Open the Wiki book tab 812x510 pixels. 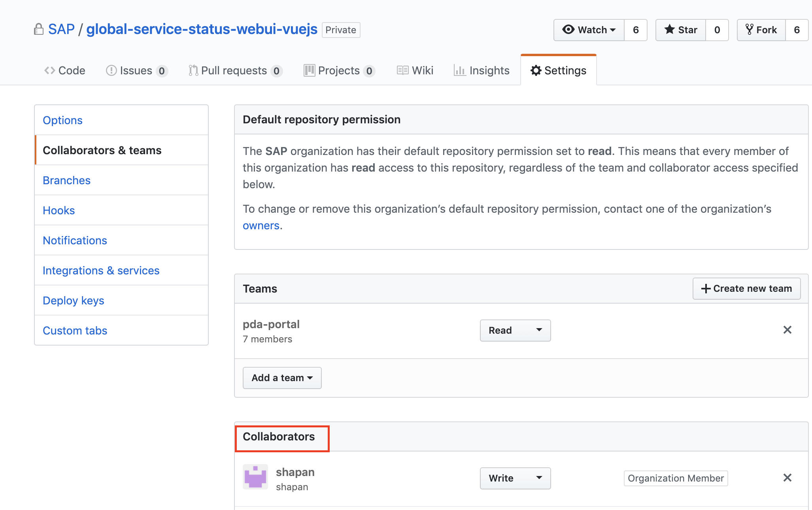(x=415, y=70)
